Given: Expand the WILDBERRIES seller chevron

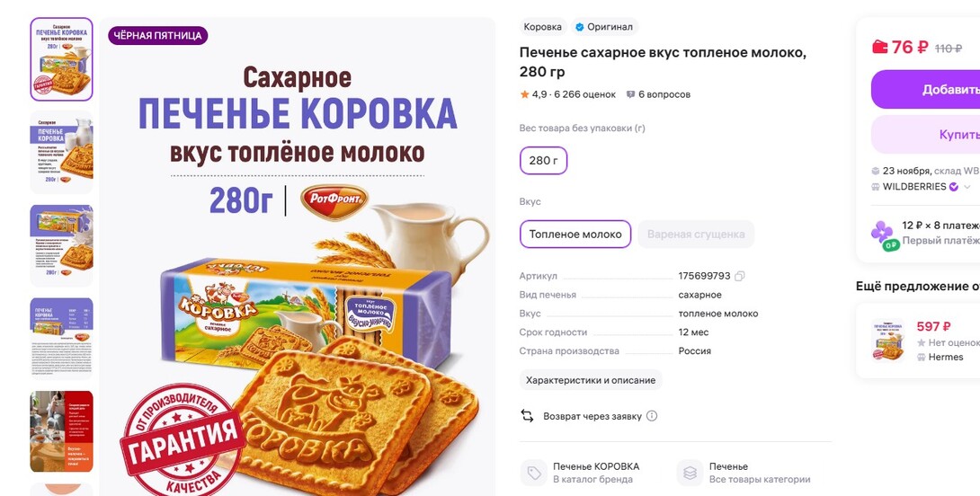Looking at the screenshot, I should click(x=967, y=187).
